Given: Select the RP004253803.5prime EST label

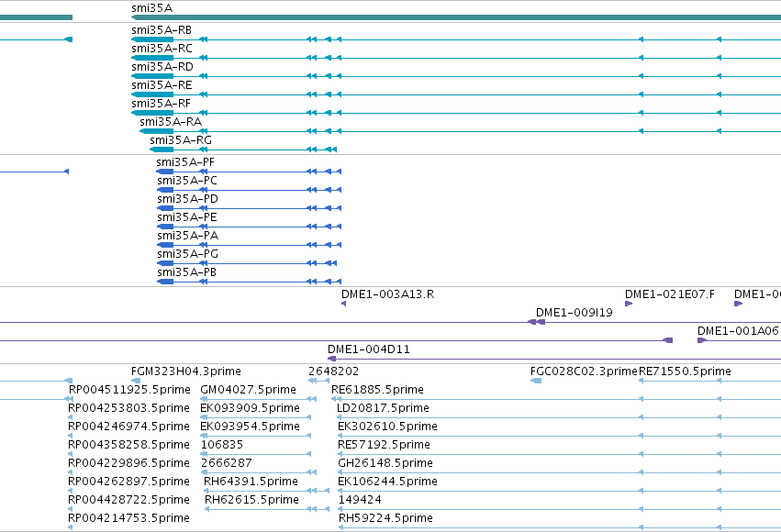Looking at the screenshot, I should tap(129, 408).
